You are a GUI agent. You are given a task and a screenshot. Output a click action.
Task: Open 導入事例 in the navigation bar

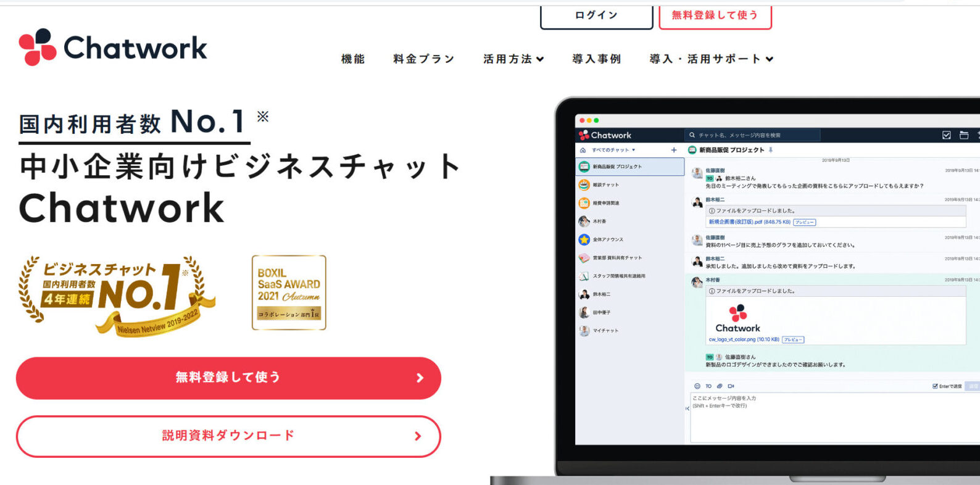tap(597, 59)
